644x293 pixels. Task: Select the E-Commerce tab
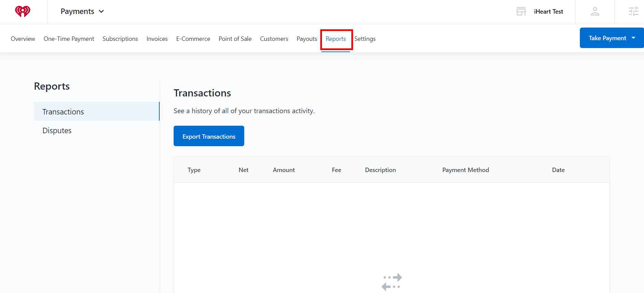point(193,39)
